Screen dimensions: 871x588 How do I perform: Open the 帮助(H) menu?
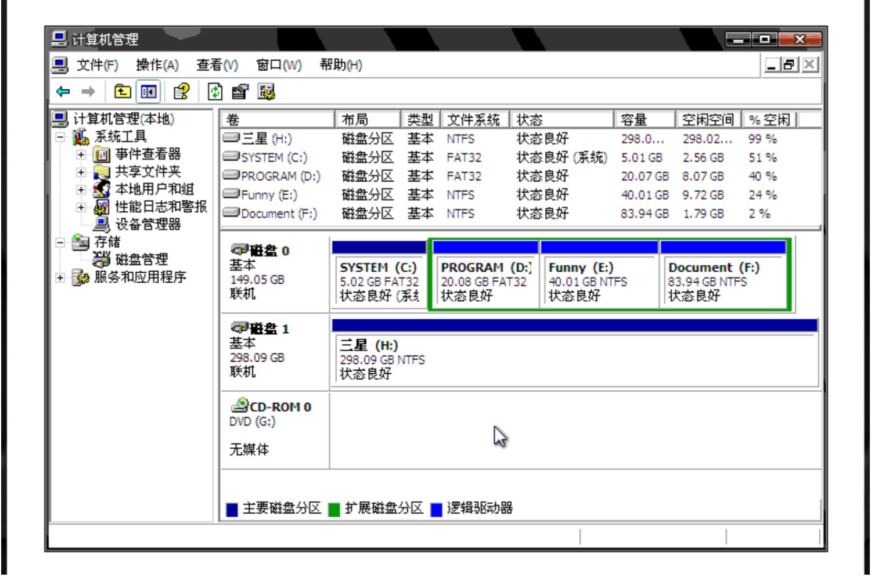pyautogui.click(x=341, y=65)
